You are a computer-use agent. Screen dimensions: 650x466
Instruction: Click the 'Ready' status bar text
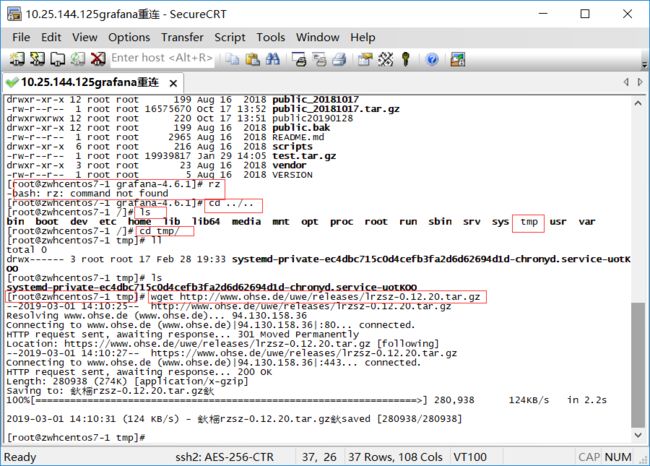pyautogui.click(x=20, y=457)
